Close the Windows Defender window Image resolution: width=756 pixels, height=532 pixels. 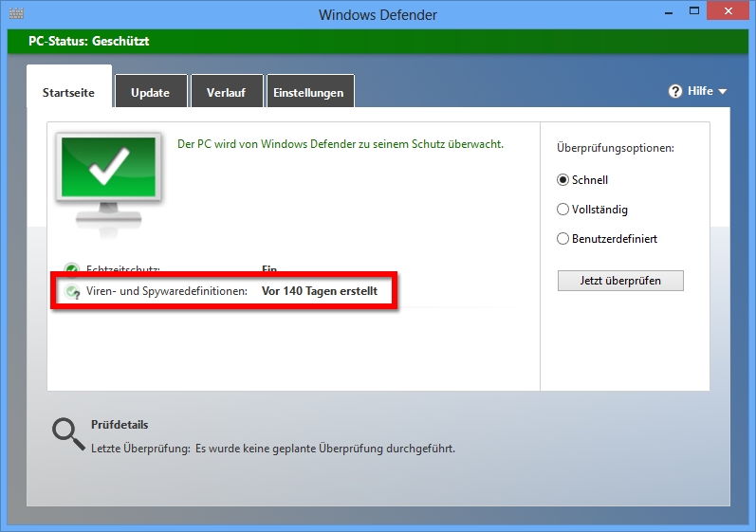[x=728, y=11]
